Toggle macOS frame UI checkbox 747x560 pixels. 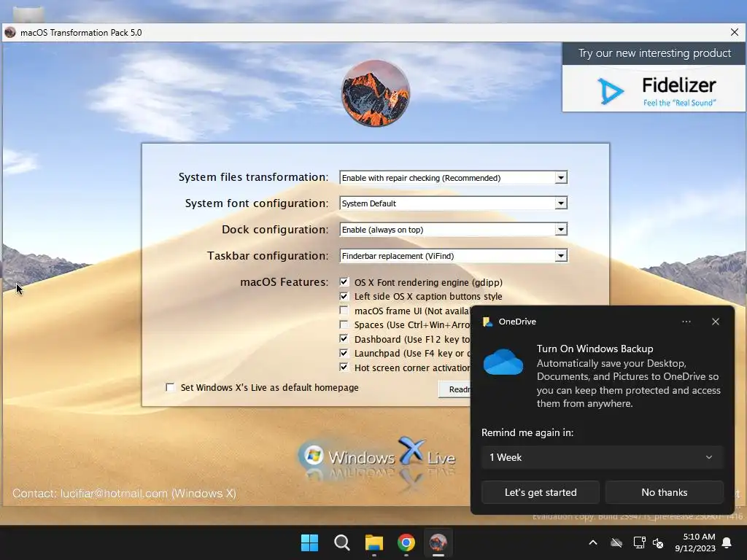344,311
